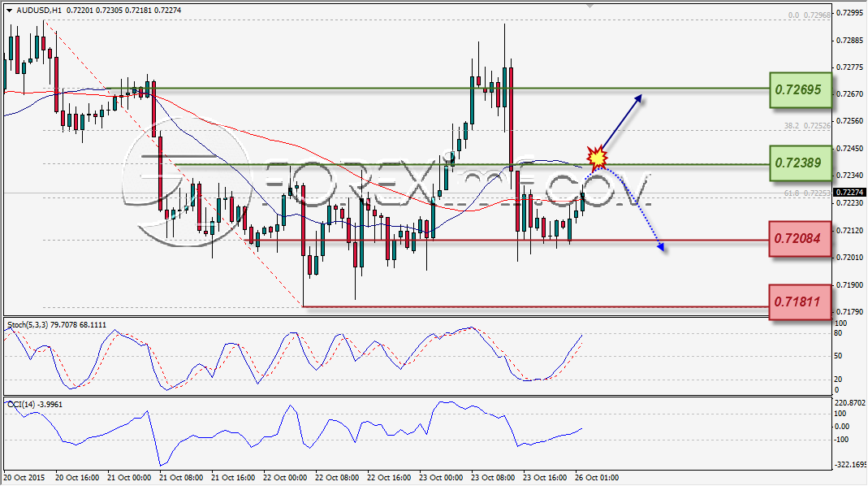The width and height of the screenshot is (868, 486).
Task: Click the AUDUSD,H1 chart title text
Action: [x=39, y=10]
